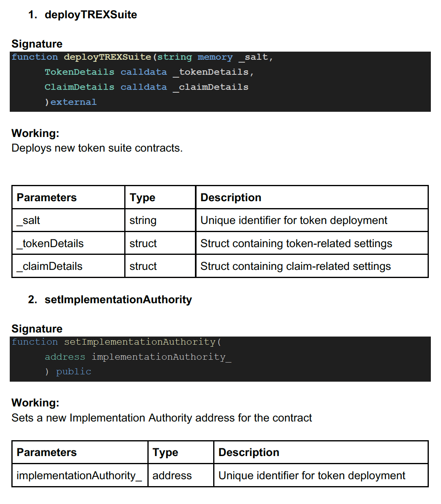Click 'TokenDetails calldata _tokenDetails' code line
Screen dimensions: 441x504
(149, 72)
